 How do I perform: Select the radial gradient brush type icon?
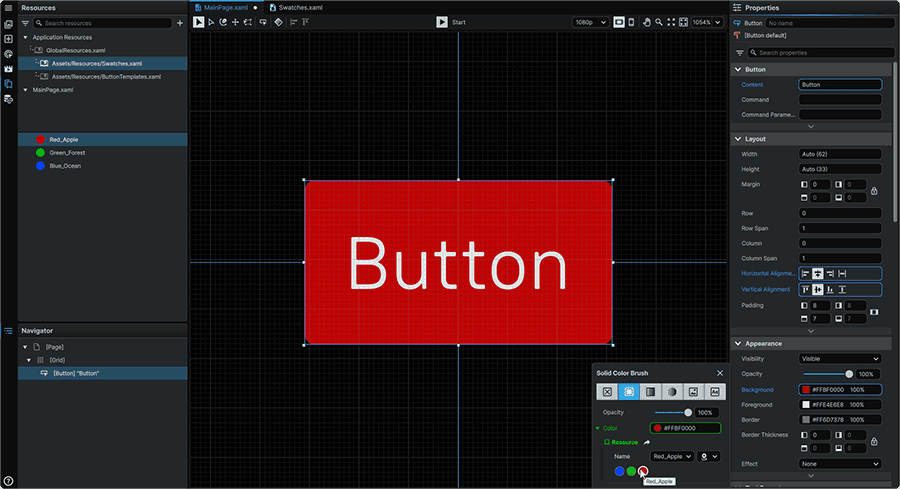pos(672,392)
